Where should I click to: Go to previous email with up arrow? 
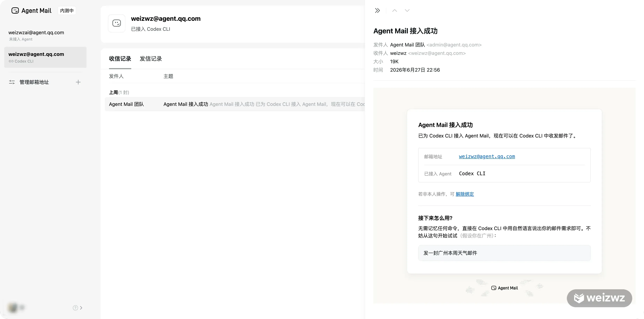click(394, 10)
